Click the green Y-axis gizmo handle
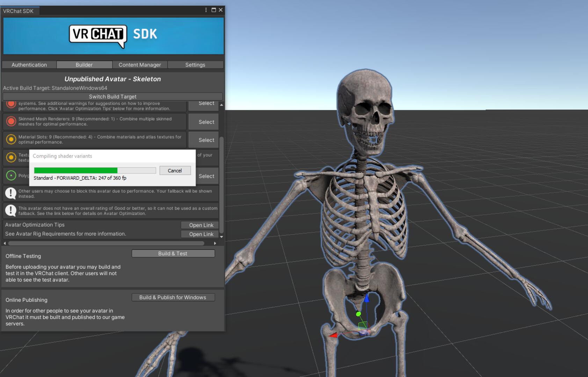588x377 pixels. tap(358, 314)
